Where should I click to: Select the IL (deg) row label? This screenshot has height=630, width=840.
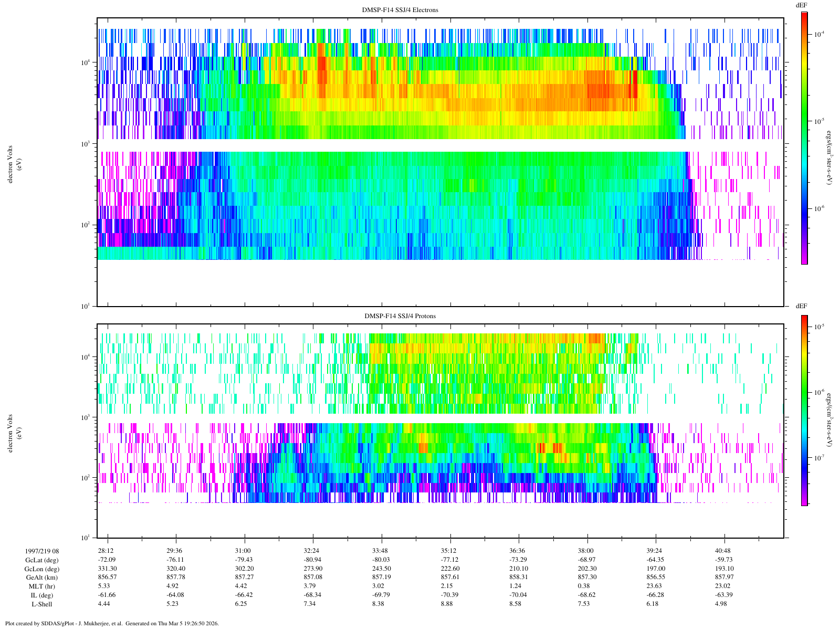[42, 595]
